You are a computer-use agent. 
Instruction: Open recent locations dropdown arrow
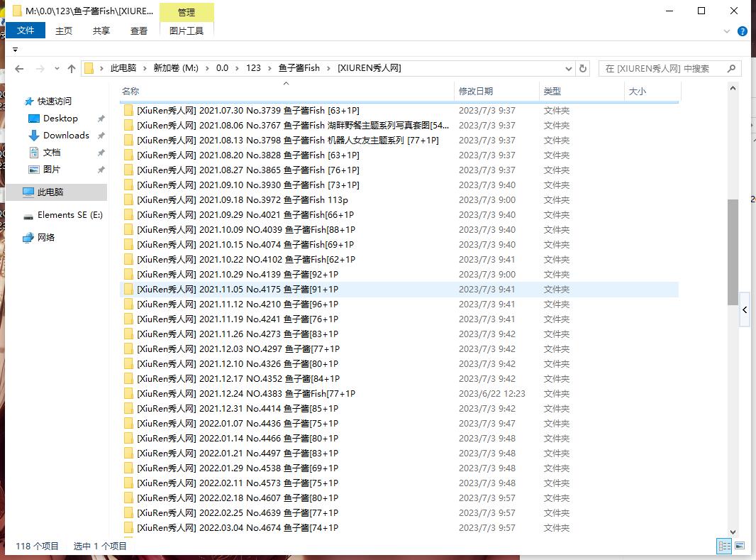tap(57, 69)
